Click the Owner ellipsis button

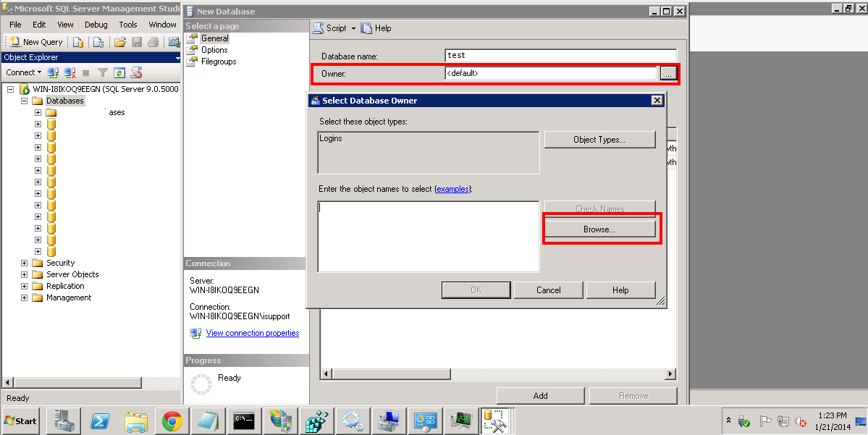coord(668,73)
